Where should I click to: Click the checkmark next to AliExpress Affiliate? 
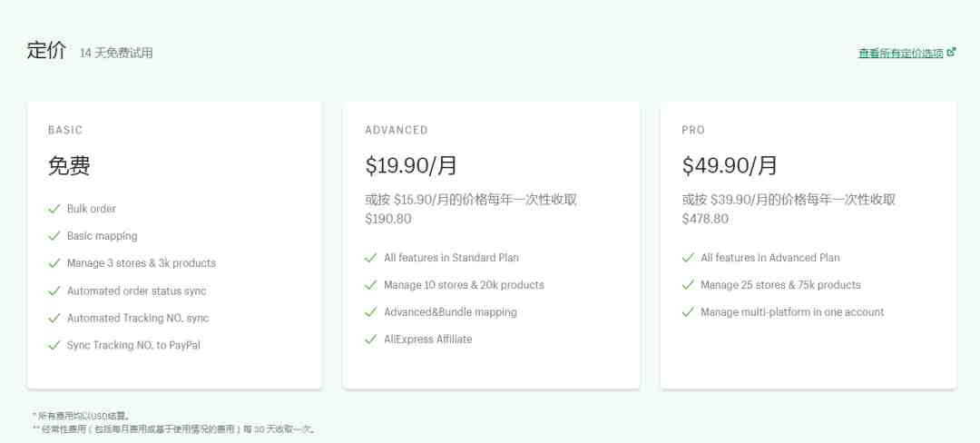[371, 340]
